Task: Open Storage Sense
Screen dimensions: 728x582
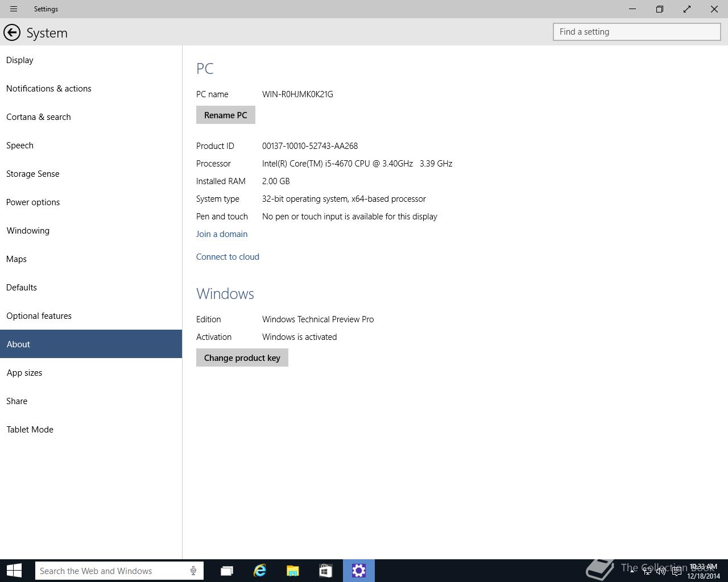Action: click(x=91, y=173)
